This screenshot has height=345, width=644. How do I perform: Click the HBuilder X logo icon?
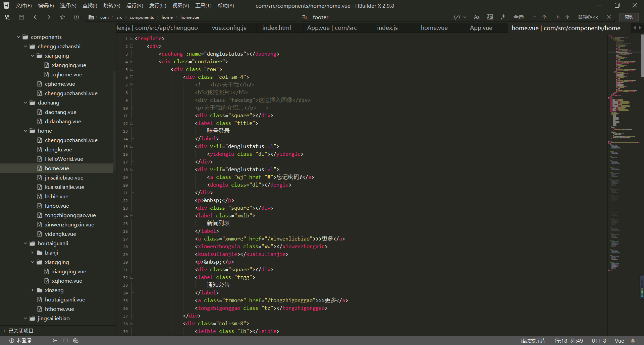[6, 6]
